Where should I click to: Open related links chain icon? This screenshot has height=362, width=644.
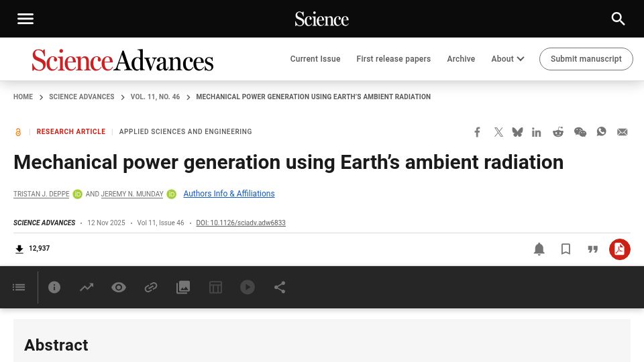tap(151, 288)
